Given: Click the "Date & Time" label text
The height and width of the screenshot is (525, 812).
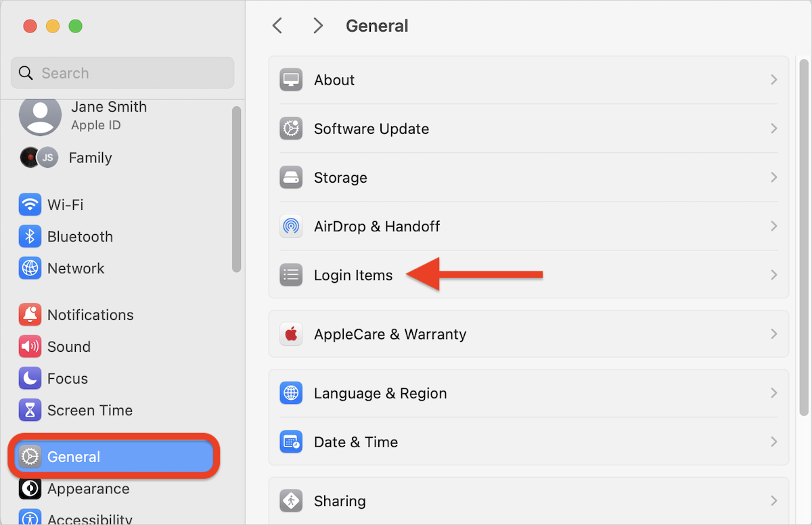Looking at the screenshot, I should coord(356,442).
